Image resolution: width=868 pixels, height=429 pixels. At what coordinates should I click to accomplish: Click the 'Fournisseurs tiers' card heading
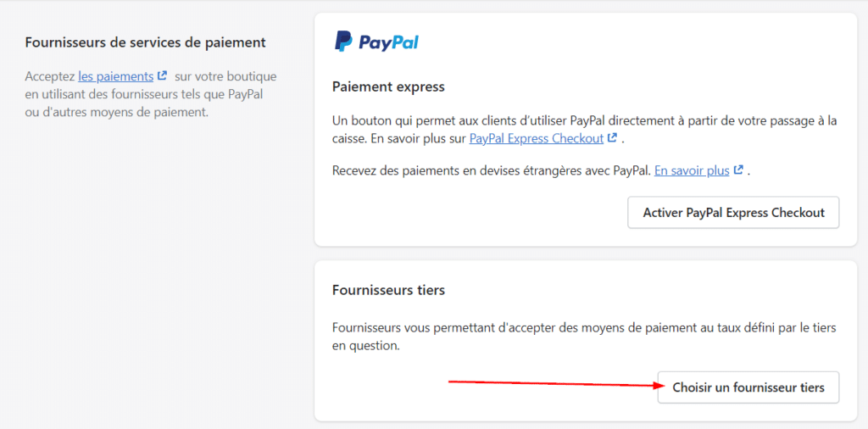point(388,290)
